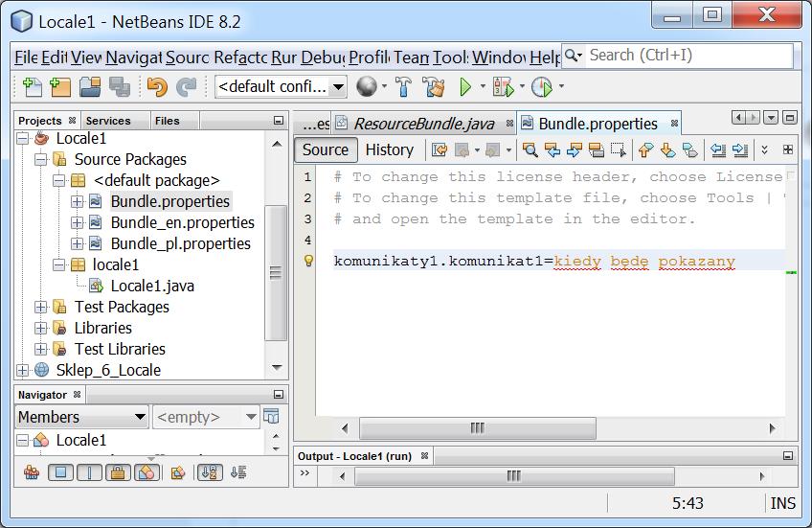Click the Output horizontal scrollbar thumb

pos(514,475)
